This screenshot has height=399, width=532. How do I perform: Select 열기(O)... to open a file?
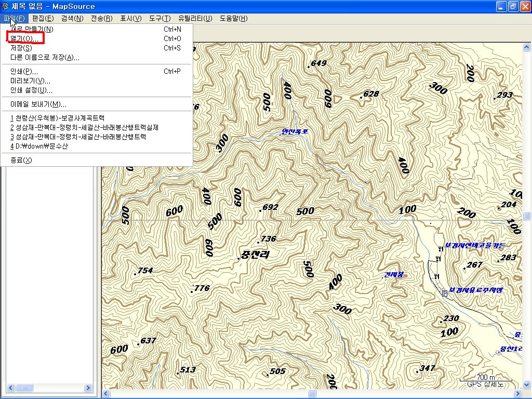point(97,38)
